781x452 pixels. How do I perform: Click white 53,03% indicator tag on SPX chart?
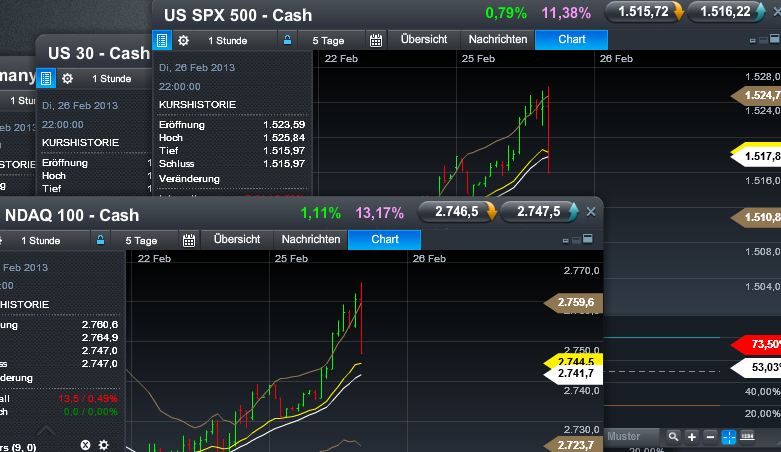pos(756,368)
